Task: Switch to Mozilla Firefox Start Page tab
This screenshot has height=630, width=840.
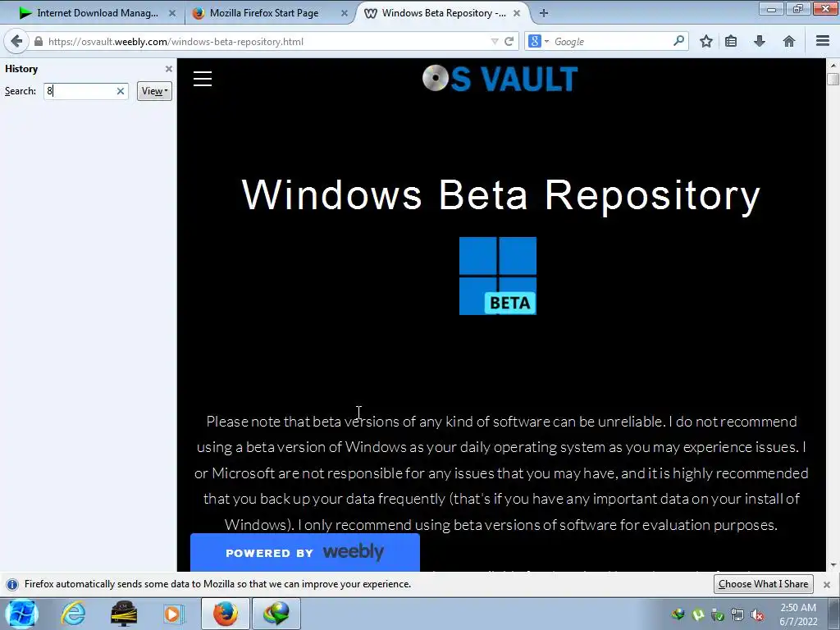Action: click(264, 13)
